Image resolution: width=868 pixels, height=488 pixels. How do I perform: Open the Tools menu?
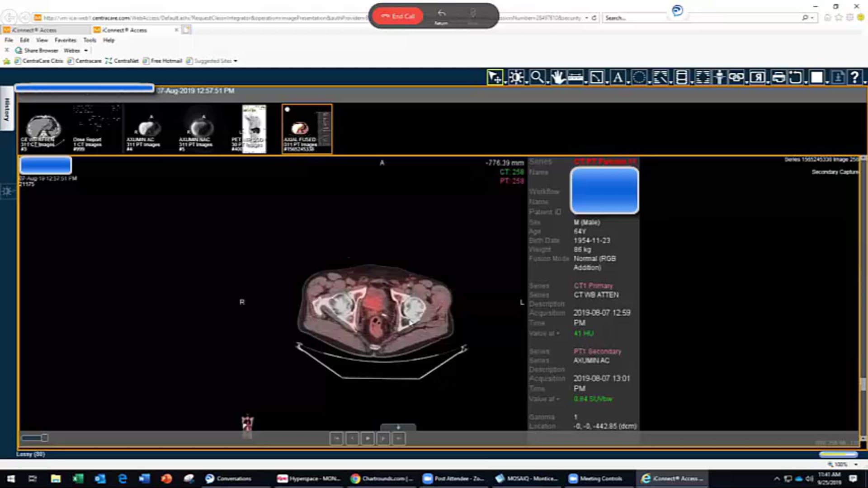click(90, 40)
